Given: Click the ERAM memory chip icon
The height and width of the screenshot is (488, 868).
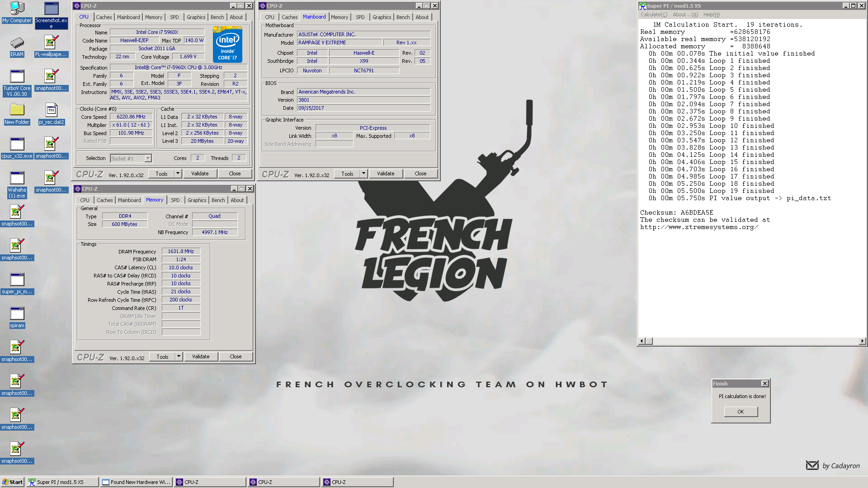Looking at the screenshot, I should coord(17,47).
